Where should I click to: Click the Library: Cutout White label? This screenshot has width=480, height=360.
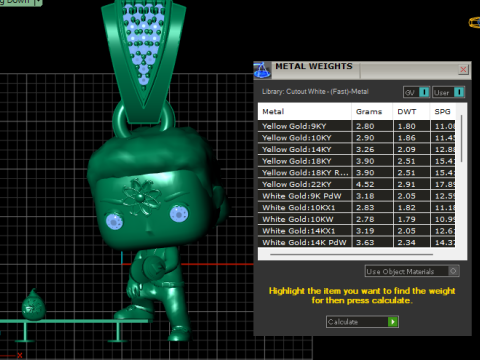tap(315, 91)
